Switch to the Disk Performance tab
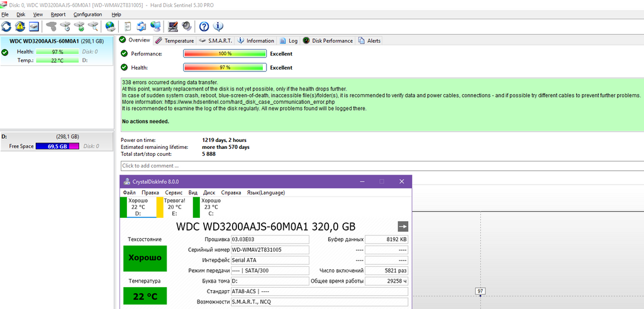 (x=328, y=41)
